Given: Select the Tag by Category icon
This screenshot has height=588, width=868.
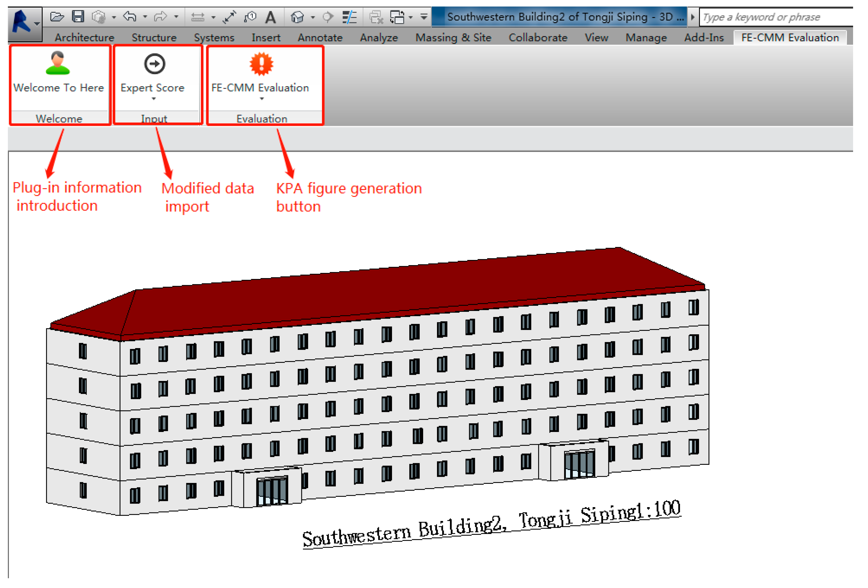Looking at the screenshot, I should coord(250,17).
